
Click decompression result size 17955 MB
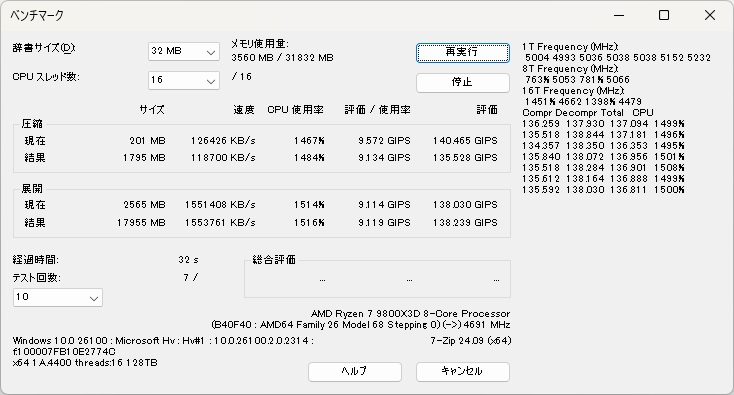[141, 223]
